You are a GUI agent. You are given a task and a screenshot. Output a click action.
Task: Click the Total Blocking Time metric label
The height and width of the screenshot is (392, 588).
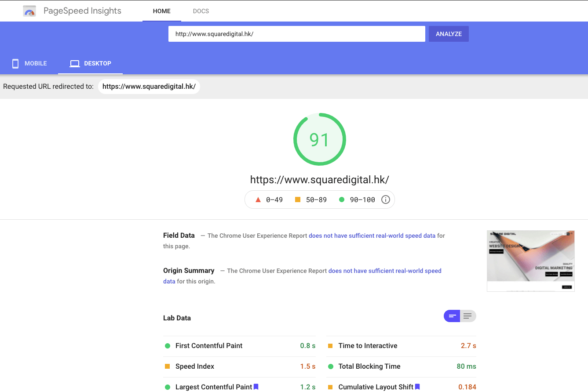369,367
